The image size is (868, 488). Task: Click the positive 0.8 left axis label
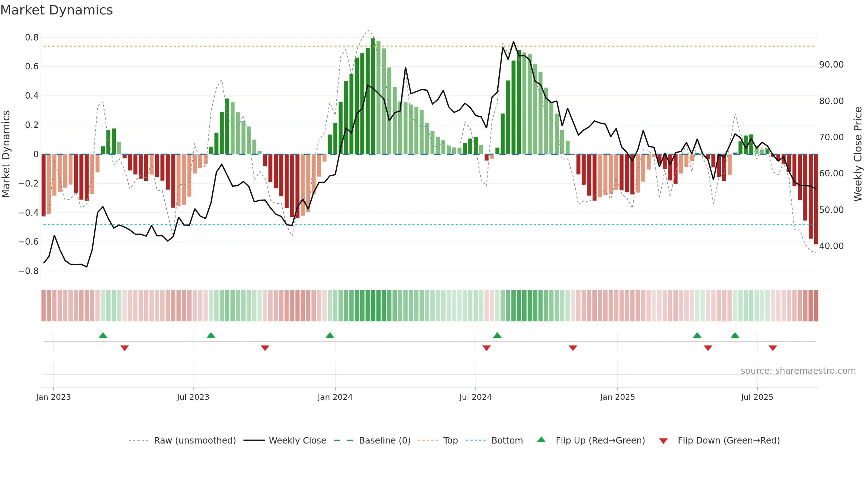32,37
